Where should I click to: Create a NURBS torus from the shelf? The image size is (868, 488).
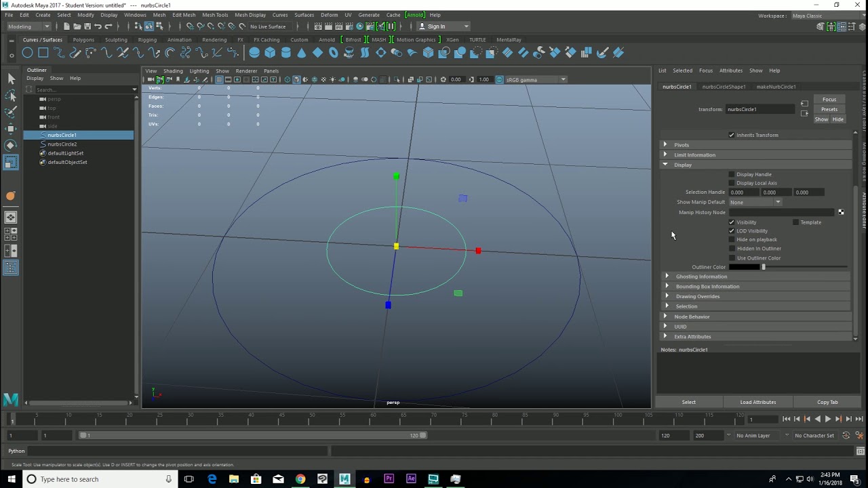click(333, 53)
